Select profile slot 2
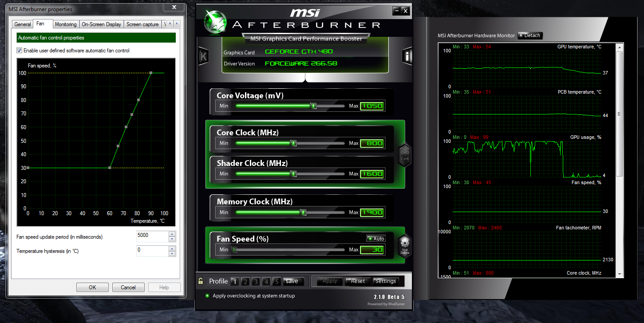The height and width of the screenshot is (323, 644). click(x=245, y=281)
